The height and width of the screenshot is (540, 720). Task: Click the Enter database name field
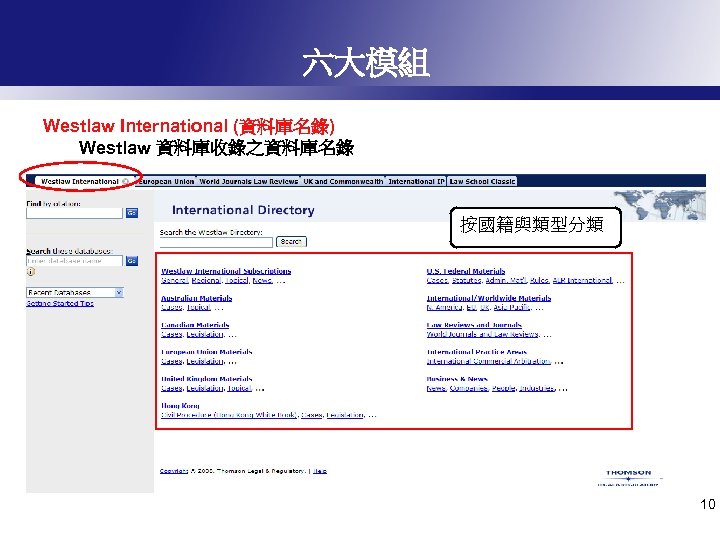pyautogui.click(x=74, y=261)
